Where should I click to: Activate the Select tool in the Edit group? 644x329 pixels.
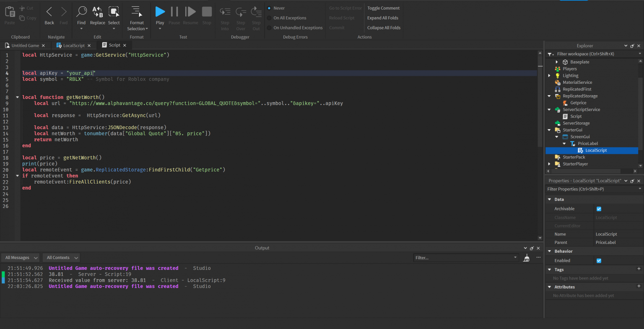tap(114, 12)
